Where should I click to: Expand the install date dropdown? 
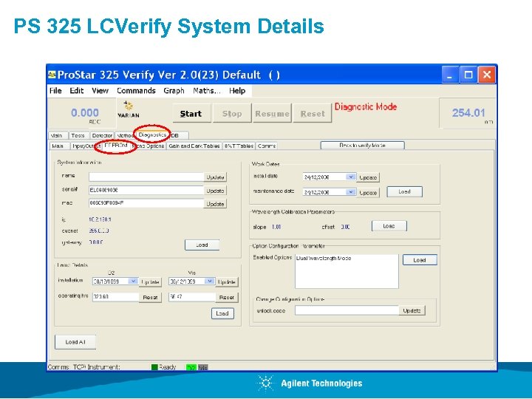click(350, 177)
